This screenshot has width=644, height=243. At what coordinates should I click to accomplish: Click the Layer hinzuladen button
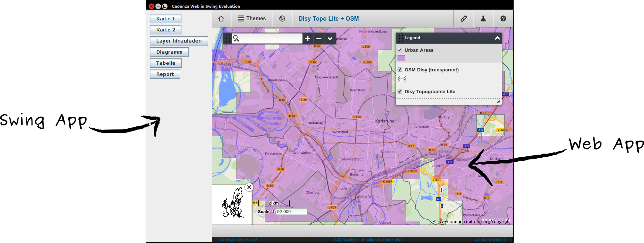[179, 41]
